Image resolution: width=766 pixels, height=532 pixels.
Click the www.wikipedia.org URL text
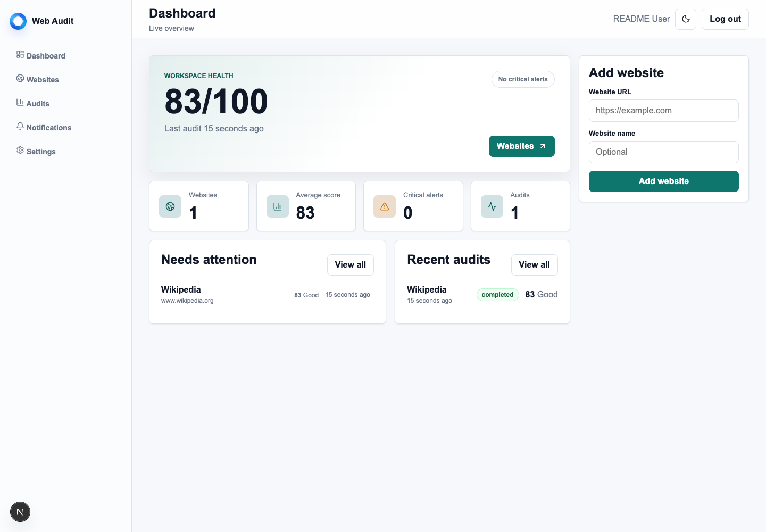(x=187, y=301)
